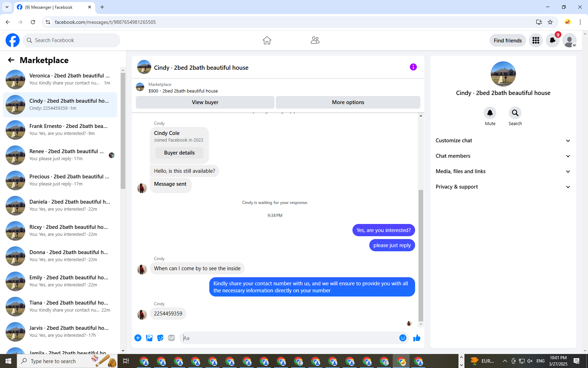Image resolution: width=588 pixels, height=368 pixels.
Task: Expand Chat members section
Action: tap(503, 156)
